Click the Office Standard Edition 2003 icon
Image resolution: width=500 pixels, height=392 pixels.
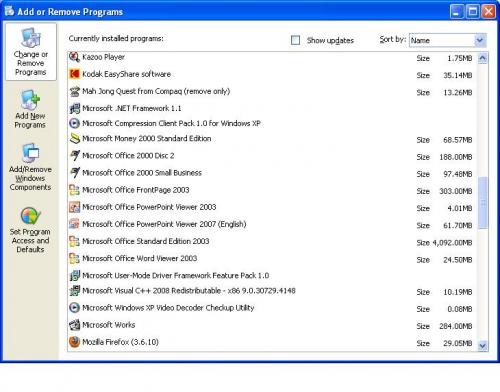click(x=74, y=241)
